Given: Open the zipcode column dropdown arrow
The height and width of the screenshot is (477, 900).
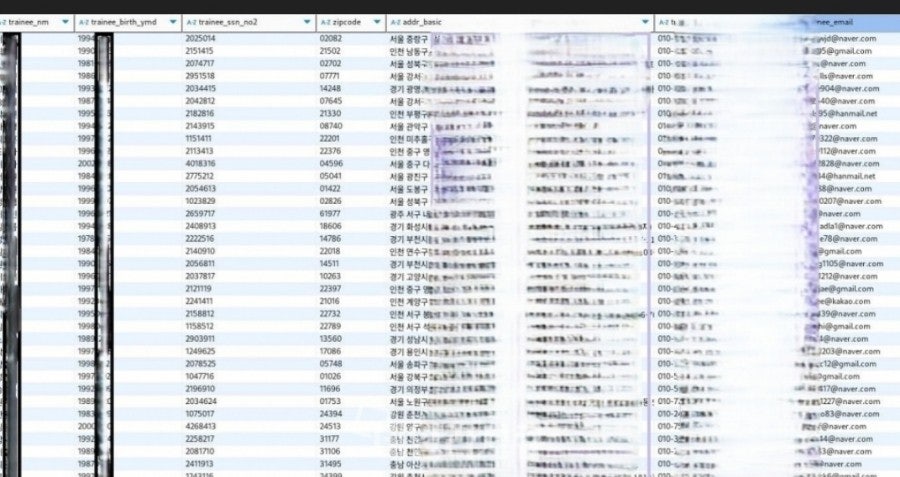Looking at the screenshot, I should coord(377,22).
